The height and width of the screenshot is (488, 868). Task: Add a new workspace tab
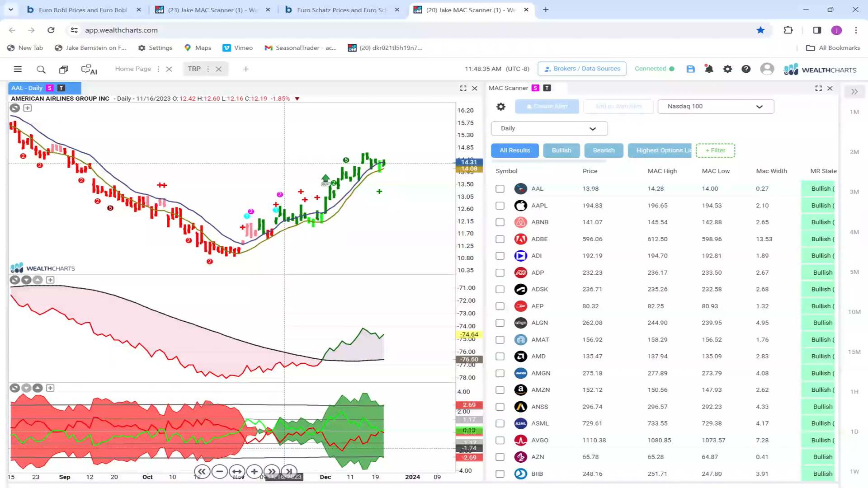coord(246,69)
